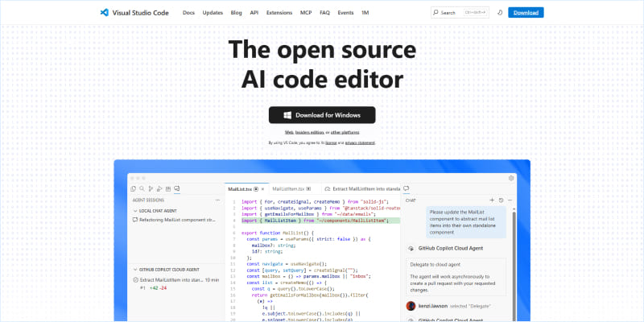This screenshot has width=644, height=322.
Task: Open the Extensions nav link
Action: click(279, 13)
